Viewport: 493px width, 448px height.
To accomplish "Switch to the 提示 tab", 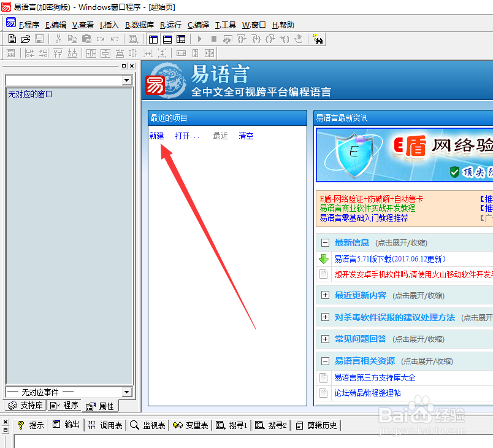I will click(x=31, y=425).
